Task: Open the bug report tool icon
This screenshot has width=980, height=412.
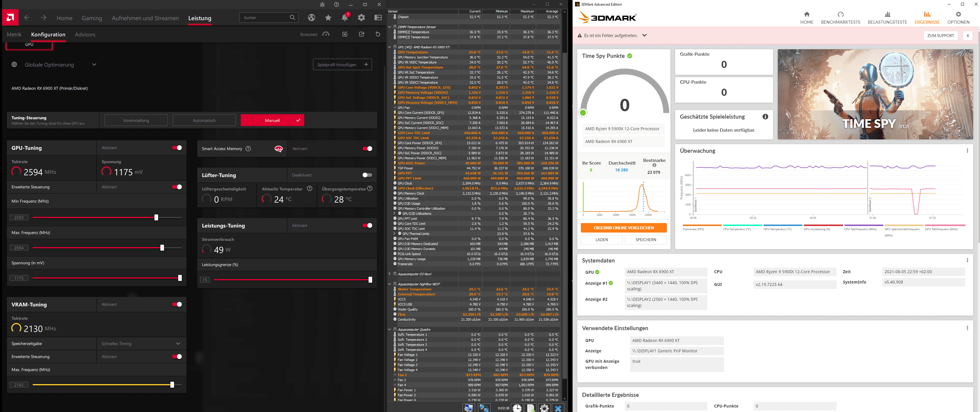Action: click(322, 4)
